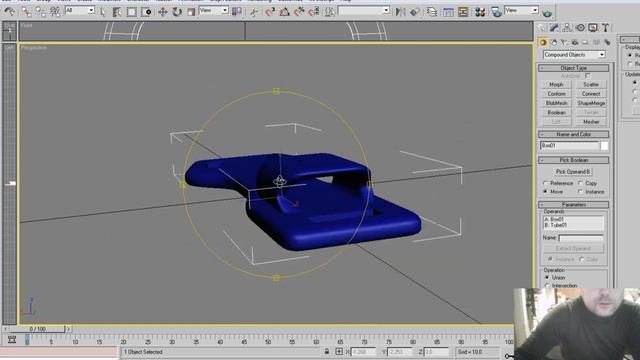Collapse the Object Type rollout

(x=573, y=68)
